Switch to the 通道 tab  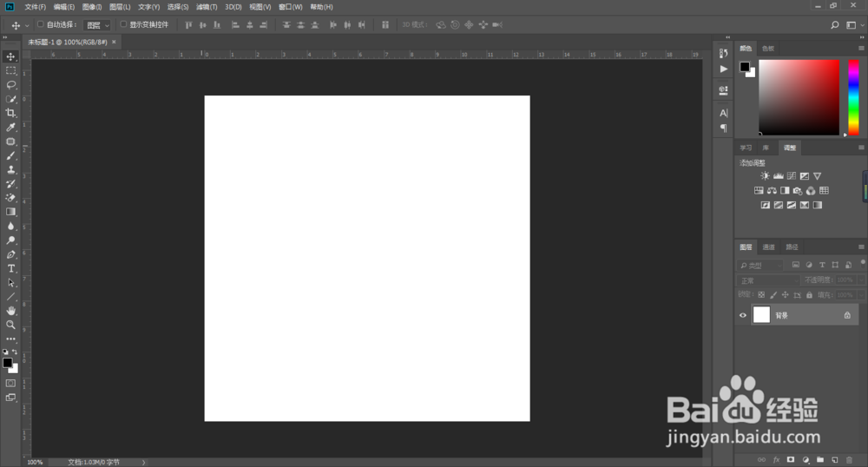coord(768,247)
